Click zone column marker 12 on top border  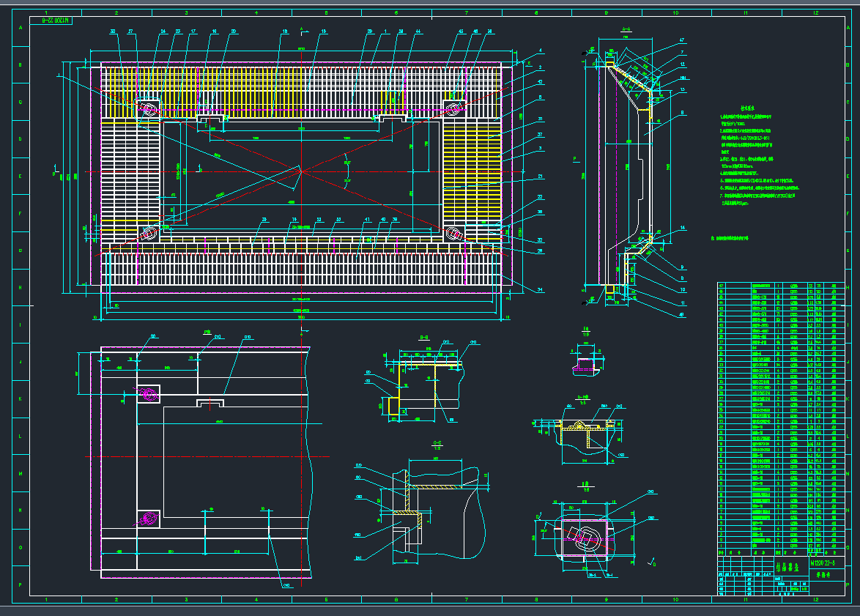tap(815, 13)
